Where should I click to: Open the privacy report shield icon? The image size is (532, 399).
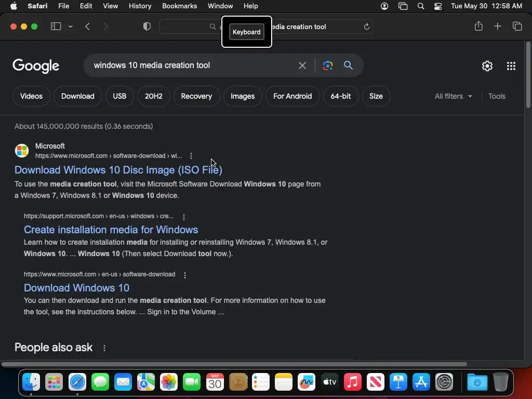click(147, 26)
